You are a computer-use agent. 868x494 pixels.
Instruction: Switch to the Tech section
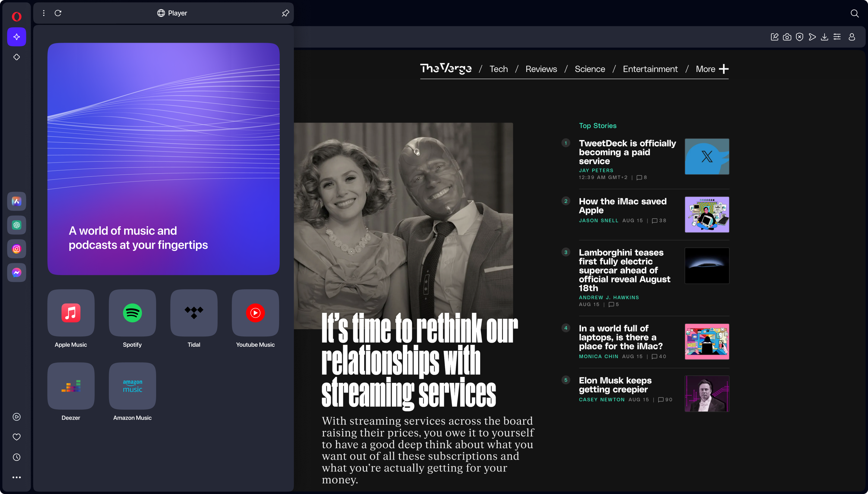pos(498,69)
